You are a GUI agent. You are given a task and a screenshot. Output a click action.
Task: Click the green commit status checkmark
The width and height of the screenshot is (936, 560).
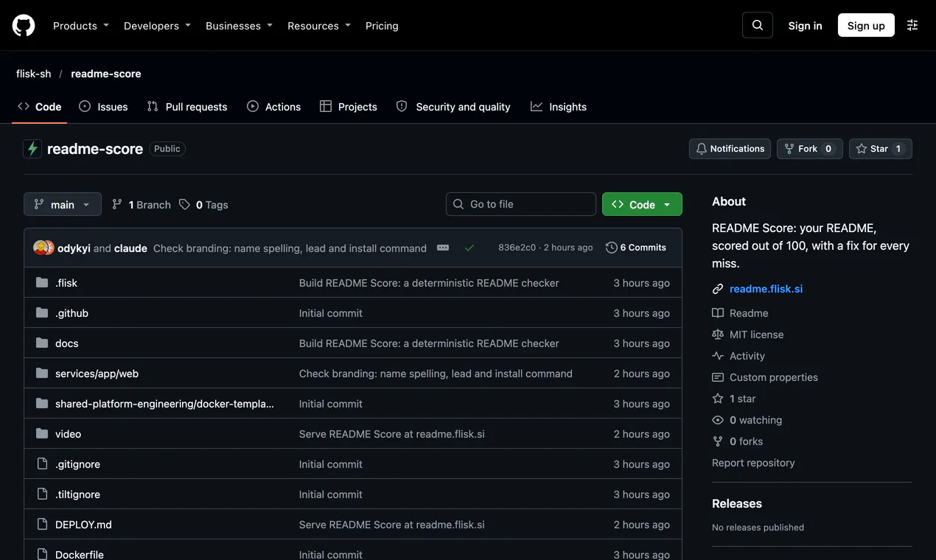tap(469, 248)
